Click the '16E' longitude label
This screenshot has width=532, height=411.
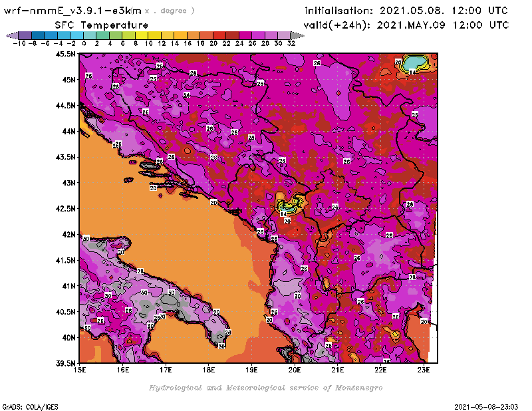click(123, 370)
